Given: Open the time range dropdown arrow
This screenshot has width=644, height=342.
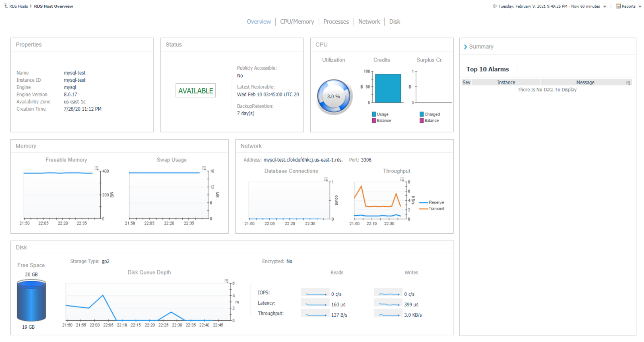Looking at the screenshot, I should (x=605, y=6).
